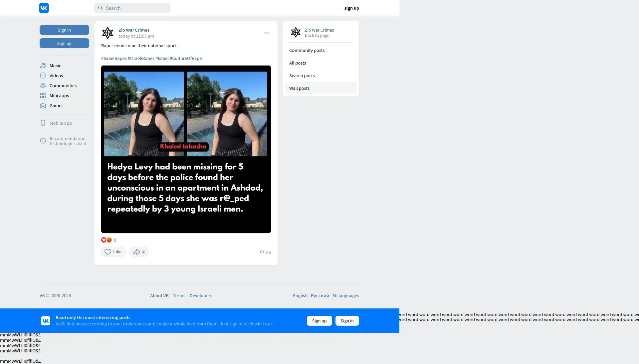Click the VK logo in header

[x=44, y=8]
